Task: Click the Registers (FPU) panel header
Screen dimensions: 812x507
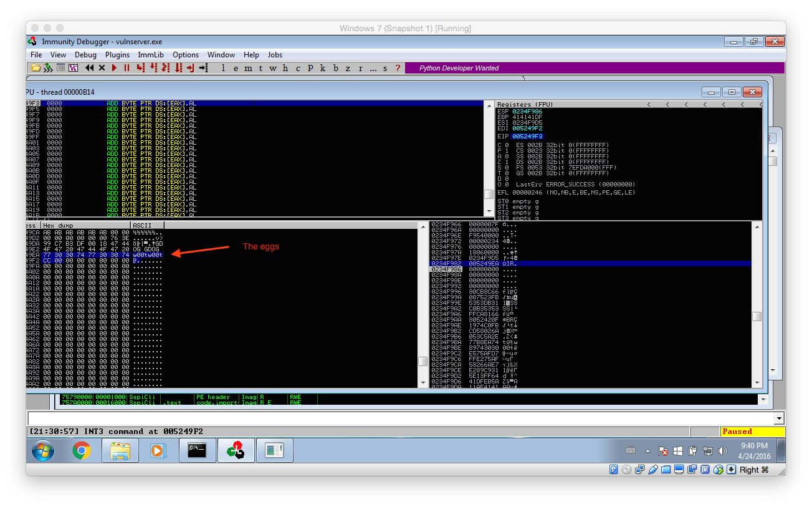Action: click(x=629, y=104)
